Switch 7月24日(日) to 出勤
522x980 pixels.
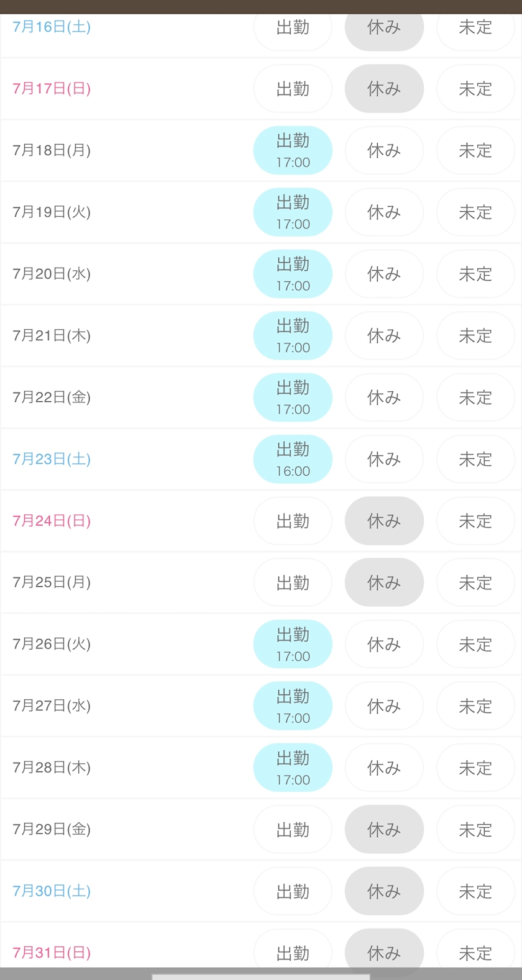pyautogui.click(x=293, y=521)
